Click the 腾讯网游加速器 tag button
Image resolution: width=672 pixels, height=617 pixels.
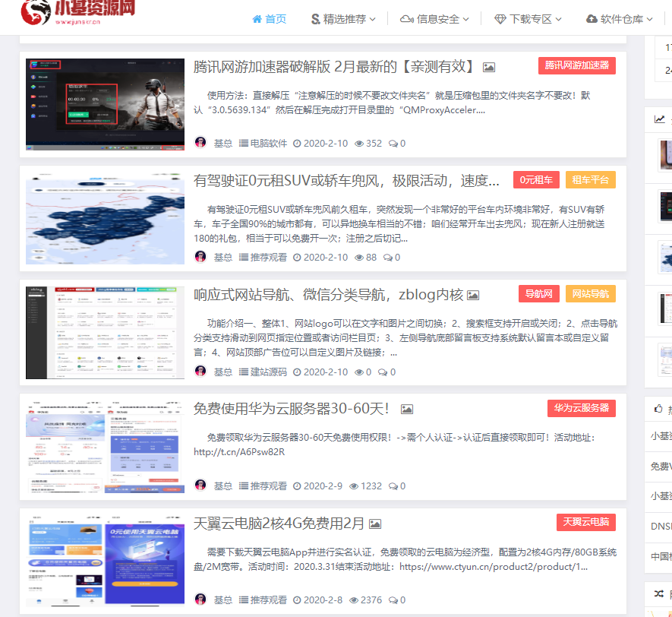579,66
